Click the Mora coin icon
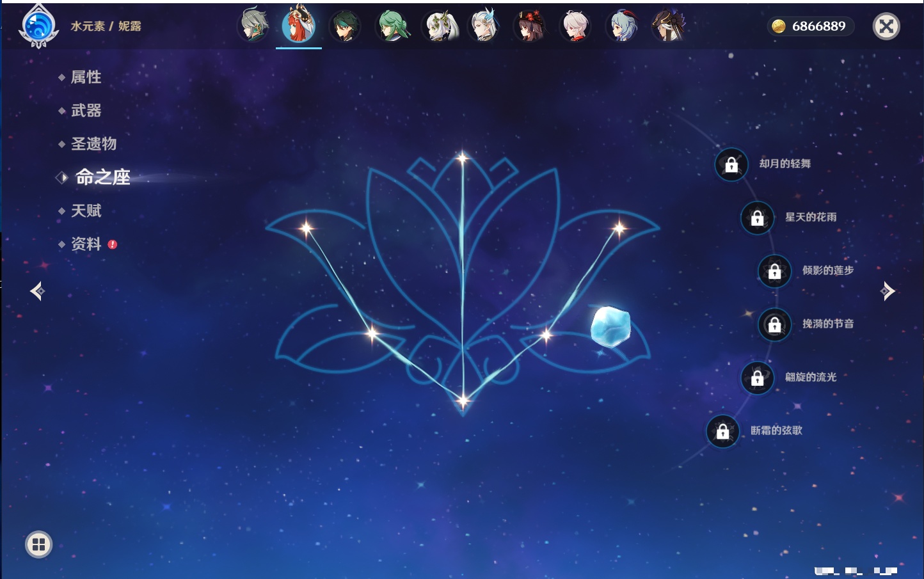 [x=779, y=26]
